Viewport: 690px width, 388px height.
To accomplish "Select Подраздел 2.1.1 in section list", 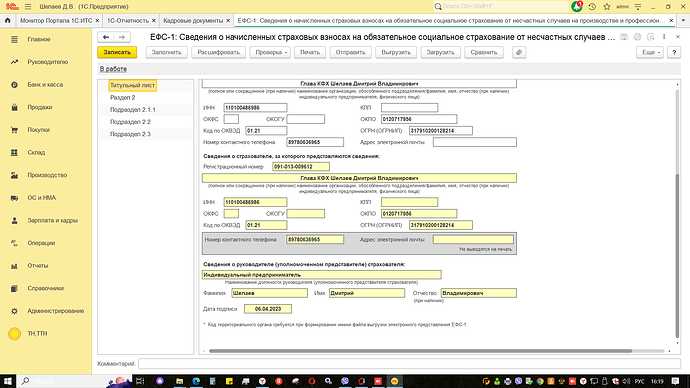I will [x=132, y=110].
